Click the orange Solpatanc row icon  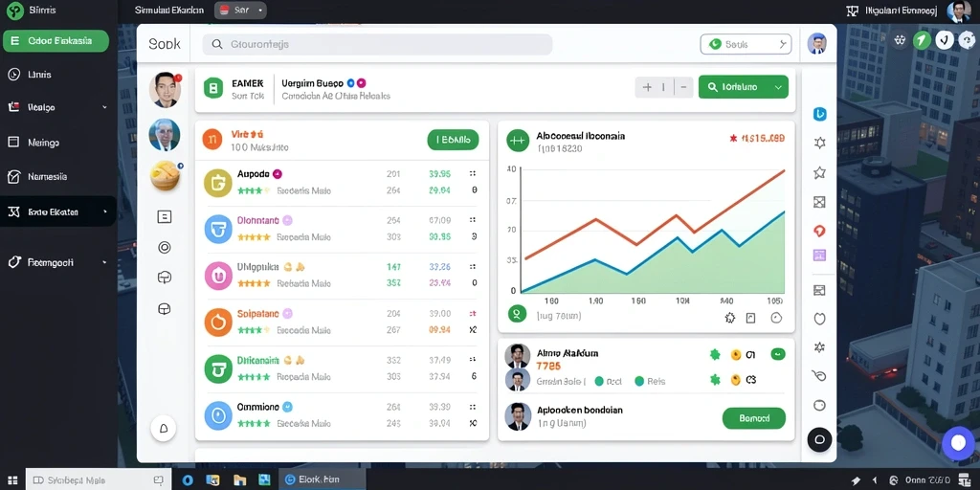point(218,323)
